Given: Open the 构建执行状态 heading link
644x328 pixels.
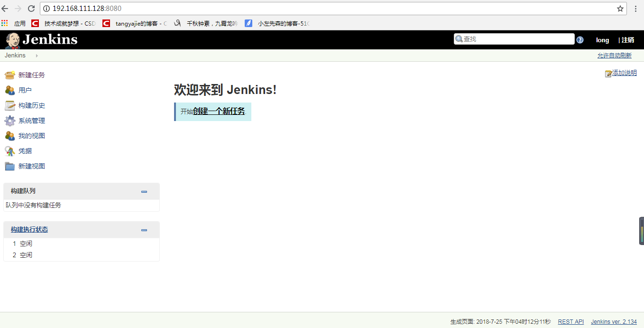Looking at the screenshot, I should pyautogui.click(x=29, y=230).
